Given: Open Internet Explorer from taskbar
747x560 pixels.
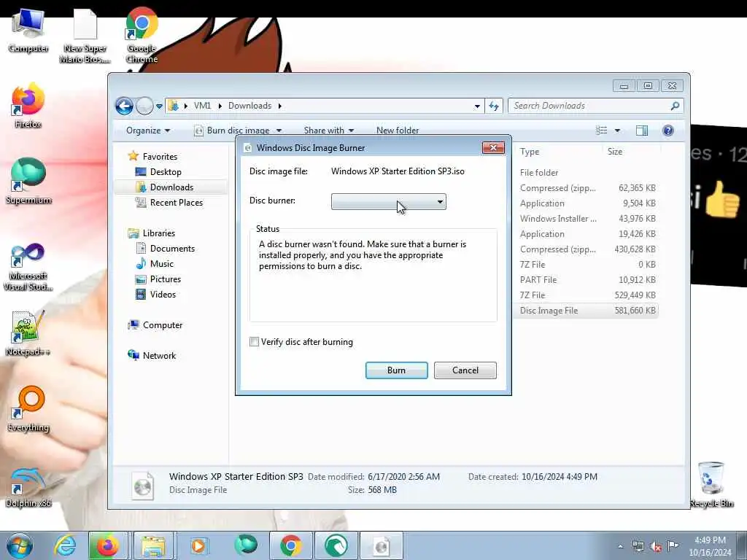Looking at the screenshot, I should [65, 545].
